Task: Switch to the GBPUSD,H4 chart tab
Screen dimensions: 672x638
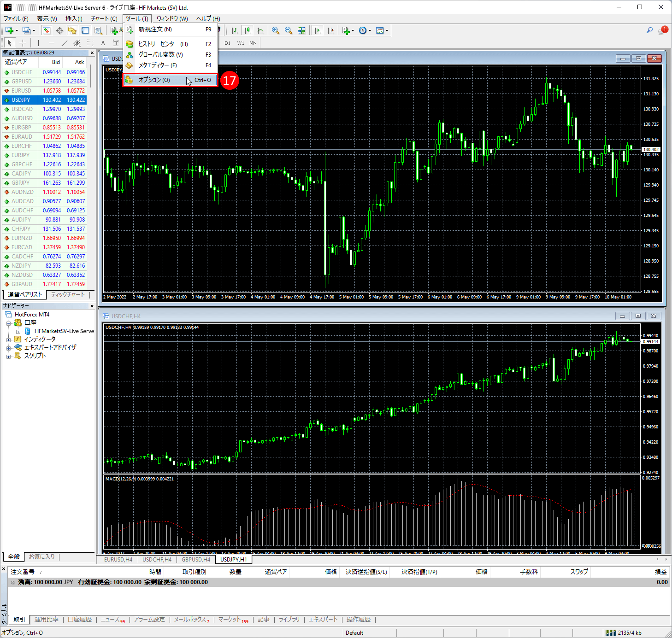Action: pyautogui.click(x=195, y=560)
